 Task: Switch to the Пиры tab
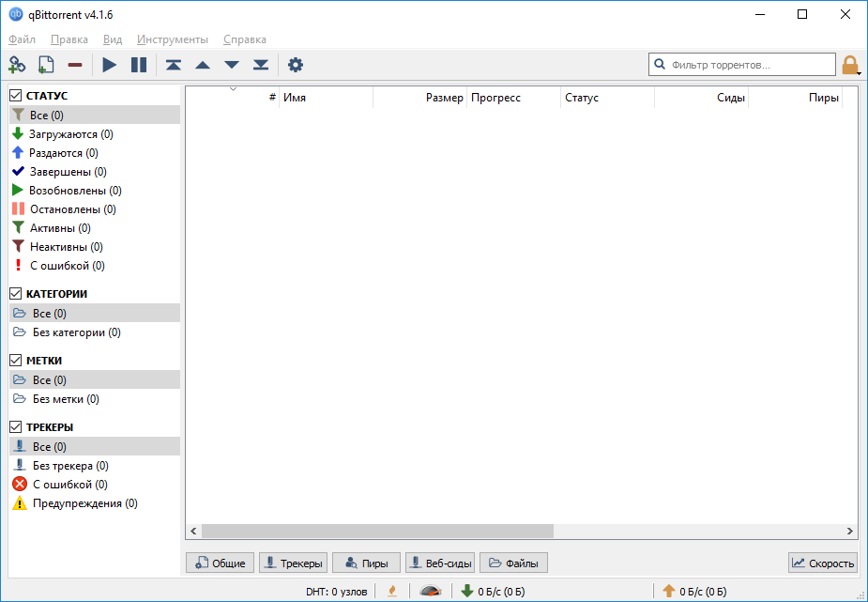pos(366,563)
